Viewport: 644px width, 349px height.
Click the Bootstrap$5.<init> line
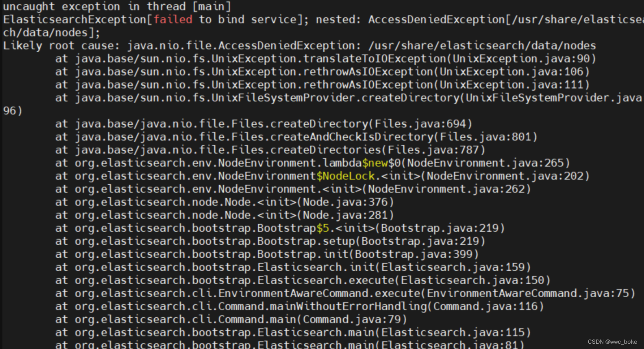280,228
